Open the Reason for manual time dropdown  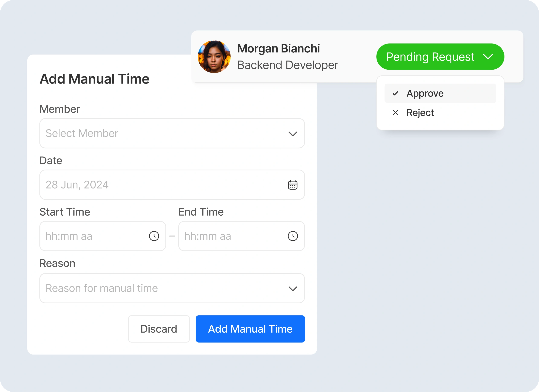pyautogui.click(x=172, y=288)
